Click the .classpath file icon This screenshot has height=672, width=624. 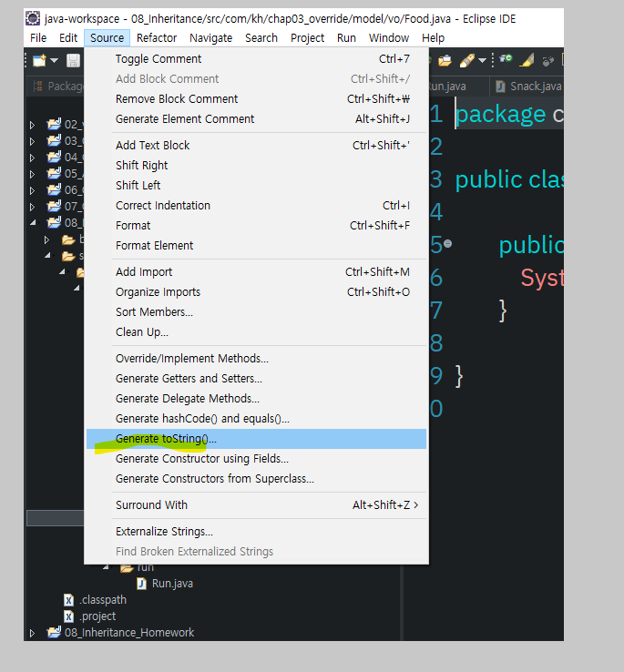coord(68,599)
